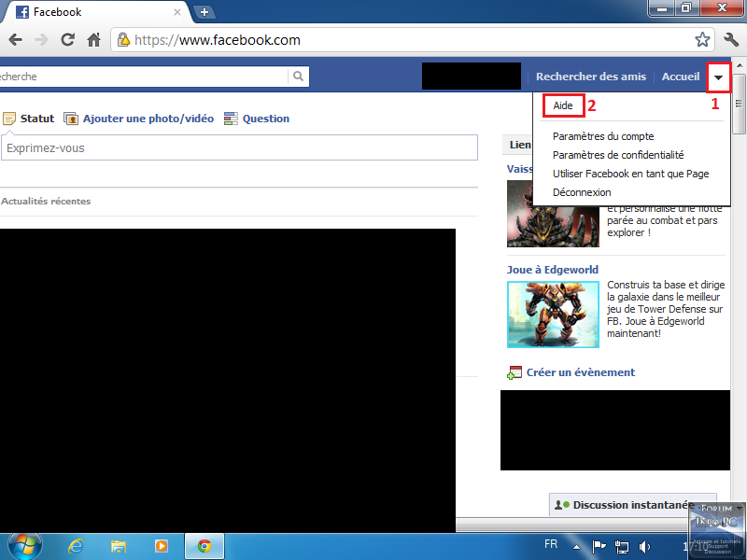
Task: Click the Facebook search magnifier icon
Action: pos(298,77)
